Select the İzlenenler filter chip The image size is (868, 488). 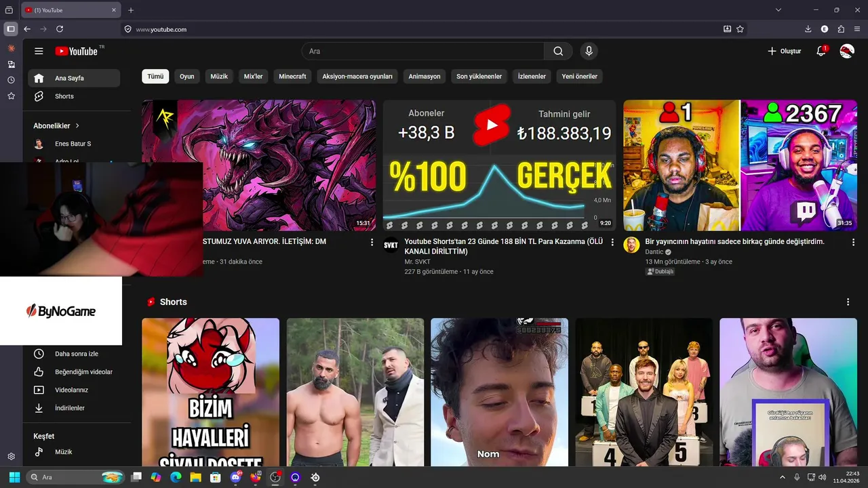point(532,77)
